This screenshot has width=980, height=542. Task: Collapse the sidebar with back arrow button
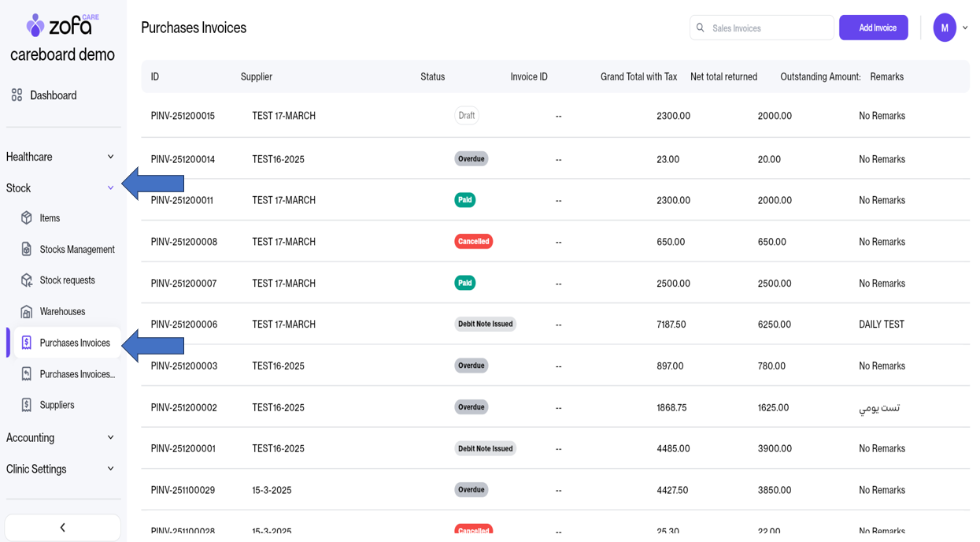pyautogui.click(x=63, y=528)
